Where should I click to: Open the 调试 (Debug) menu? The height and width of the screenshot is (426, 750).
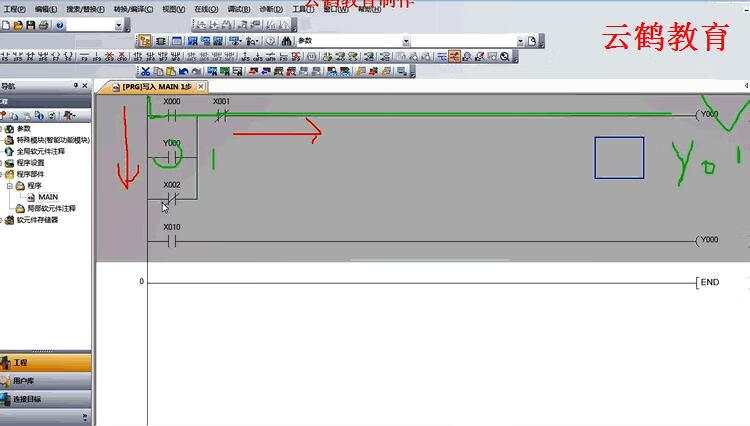click(238, 9)
